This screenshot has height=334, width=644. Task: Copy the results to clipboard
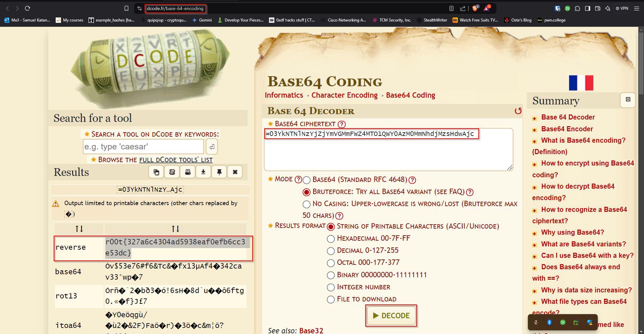(x=156, y=172)
